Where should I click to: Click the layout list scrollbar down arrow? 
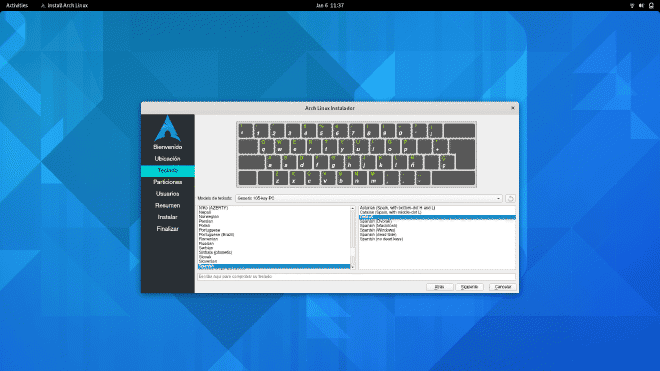[x=353, y=267]
